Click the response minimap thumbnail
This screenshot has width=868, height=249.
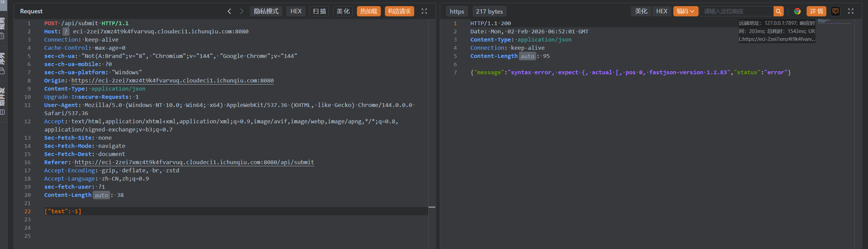(x=835, y=22)
